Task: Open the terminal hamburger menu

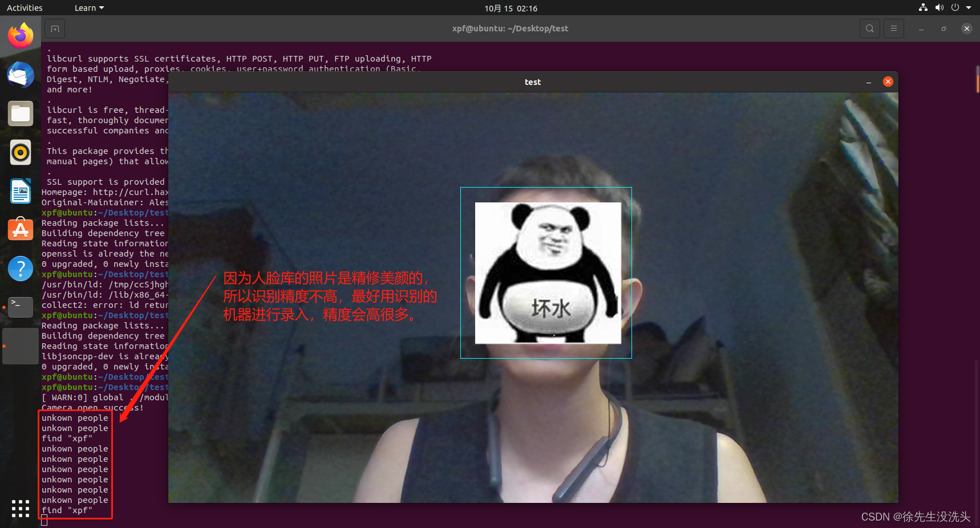Action: pos(894,29)
